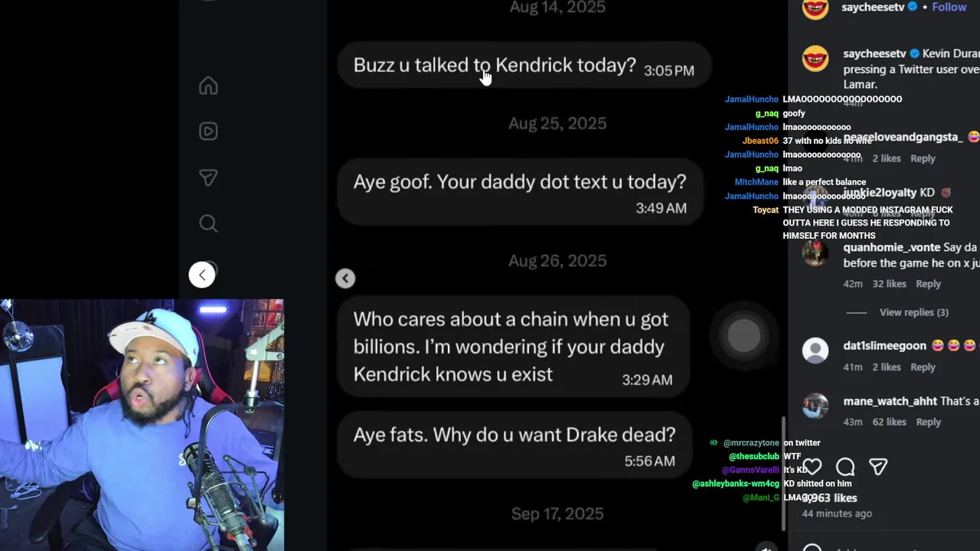The image size is (980, 551).
Task: Open the 44 minutes ago timestamp
Action: [x=837, y=514]
